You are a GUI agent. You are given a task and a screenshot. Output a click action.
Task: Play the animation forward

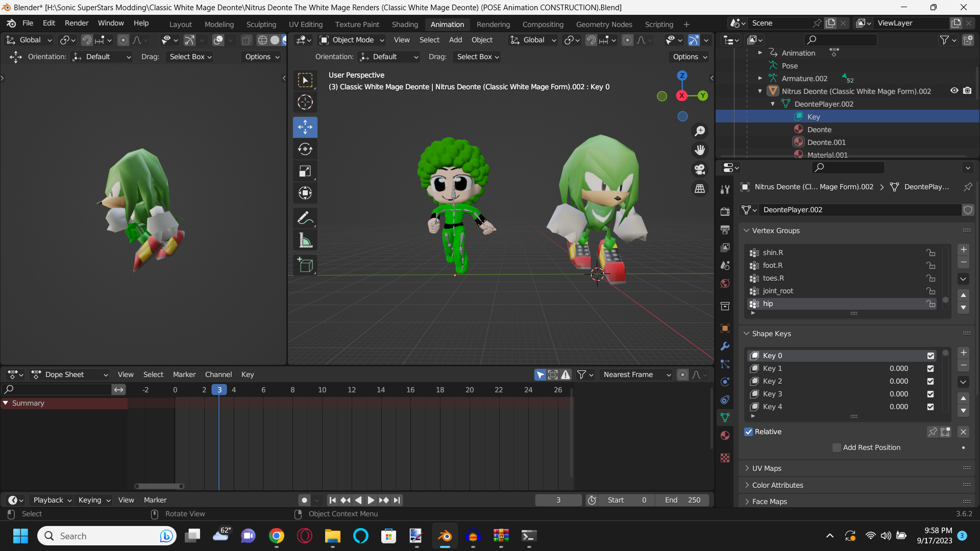tap(371, 500)
